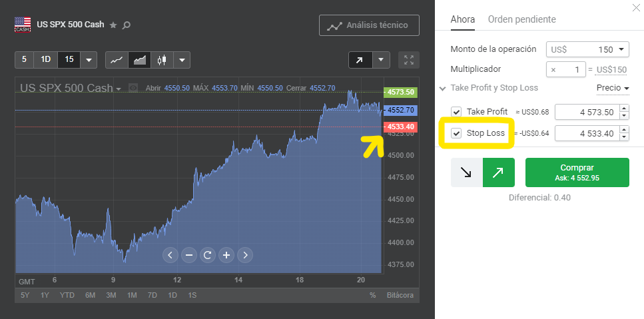Switch to candlestick chart type
This screenshot has height=319, width=644.
162,60
